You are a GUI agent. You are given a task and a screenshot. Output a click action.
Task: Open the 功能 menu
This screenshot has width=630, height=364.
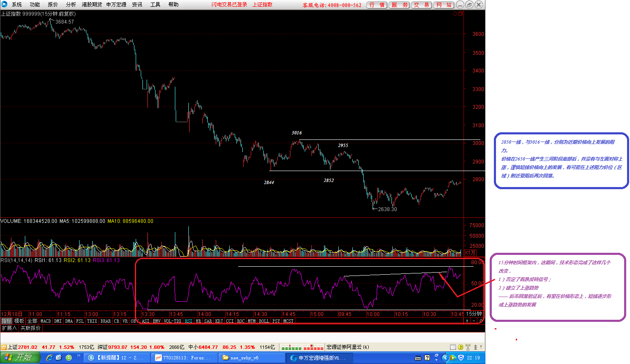pyautogui.click(x=35, y=5)
